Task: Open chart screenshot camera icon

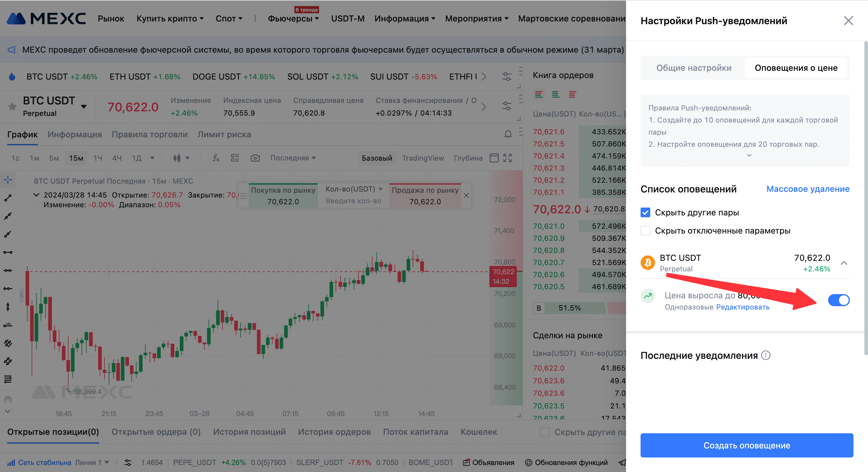Action: (255, 158)
